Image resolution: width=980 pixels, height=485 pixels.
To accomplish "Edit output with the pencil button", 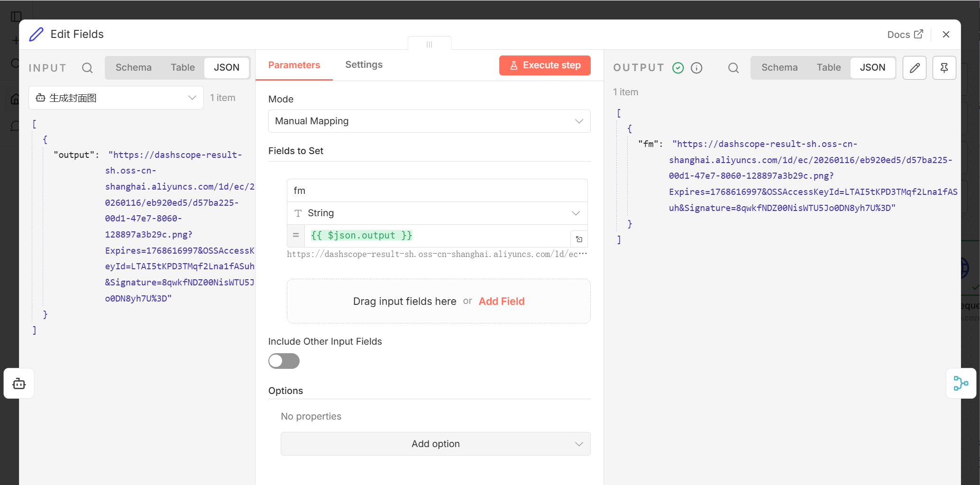I will point(915,68).
